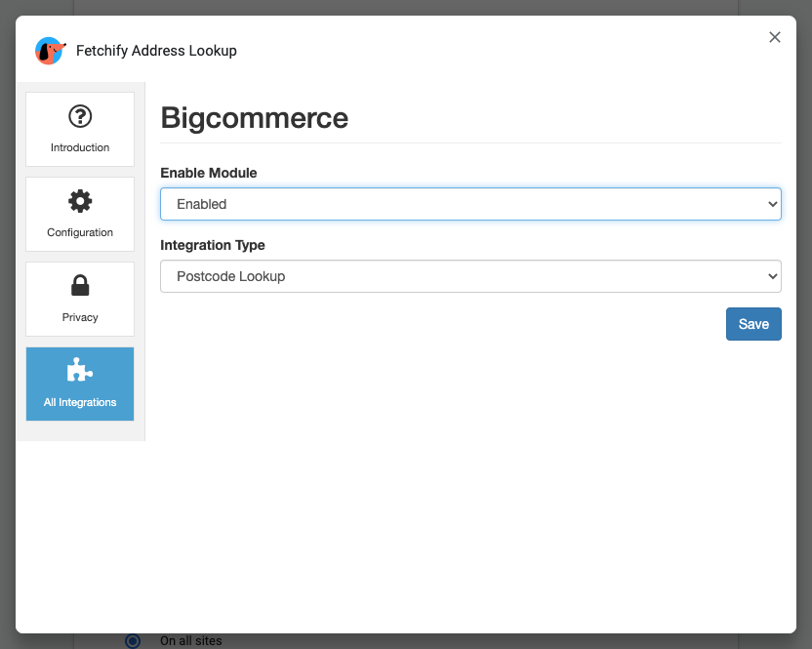Close the Fetchify Address Lookup dialog
The width and height of the screenshot is (812, 649).
[x=774, y=37]
